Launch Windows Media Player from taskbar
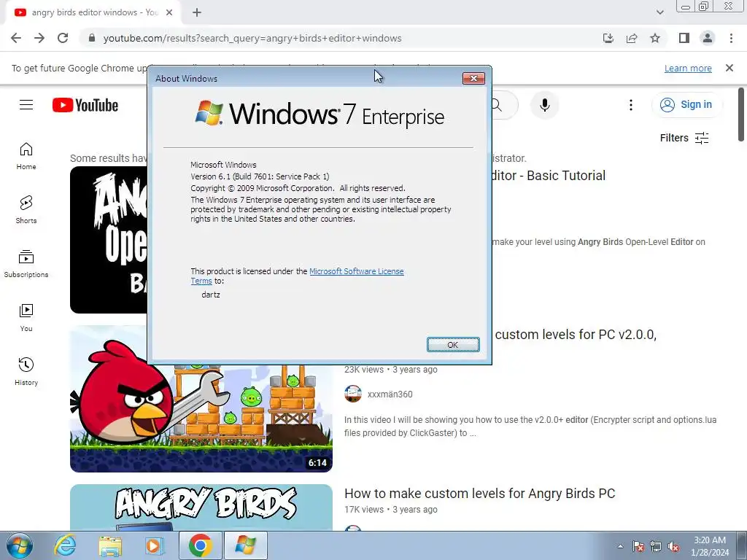The image size is (747, 560). tap(155, 545)
